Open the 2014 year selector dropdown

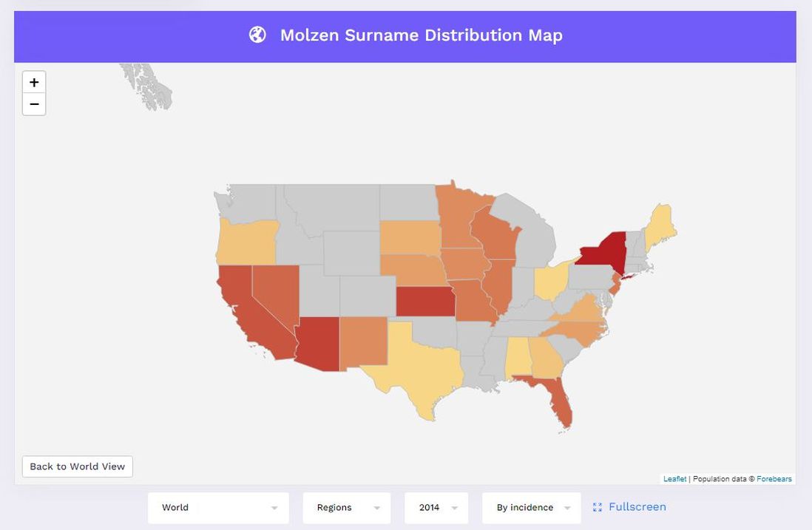(436, 508)
